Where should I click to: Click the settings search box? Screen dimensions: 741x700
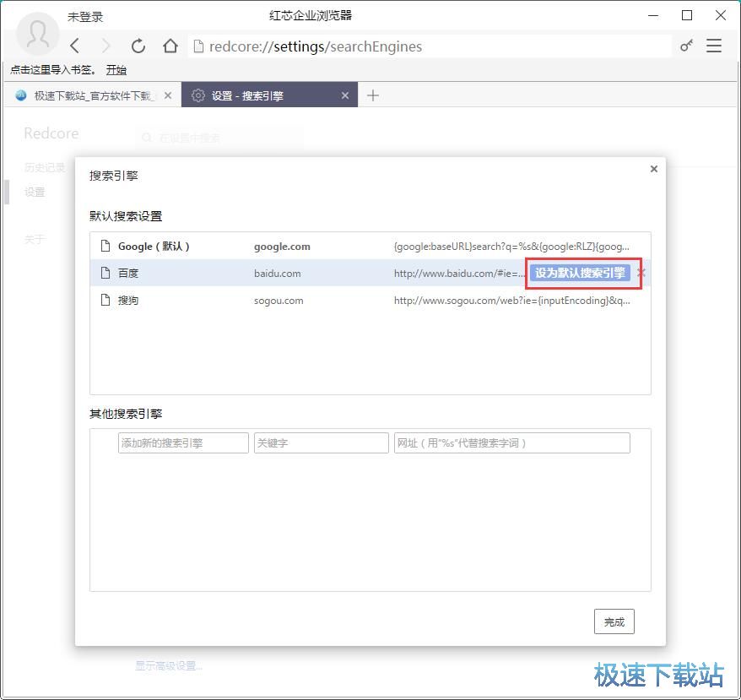[219, 138]
